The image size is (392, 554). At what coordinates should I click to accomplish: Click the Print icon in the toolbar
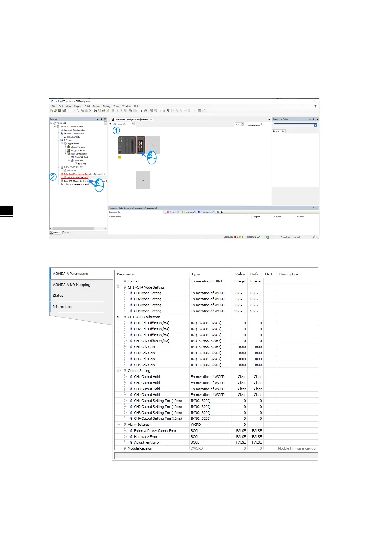pyautogui.click(x=65, y=111)
